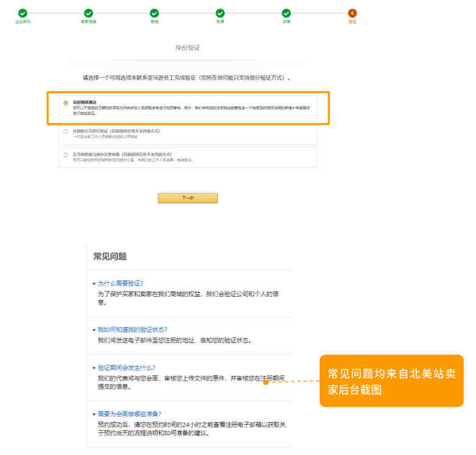This screenshot has width=476, height=455.
Task: Select the 实时视频通话 radio option
Action: tap(66, 103)
